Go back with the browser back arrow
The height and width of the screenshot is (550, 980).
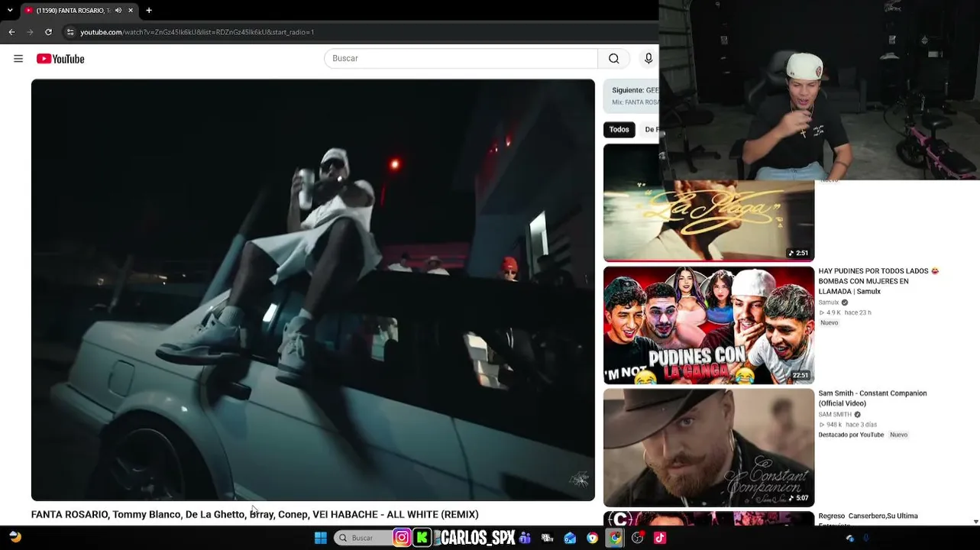coord(11,32)
